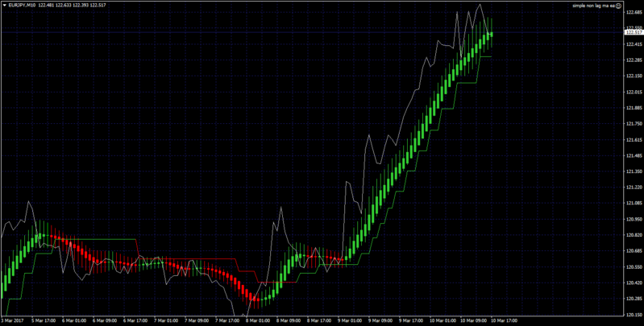Click the '6 Mar 01:00' time label
Viewport: 644px width, 326px height.
[74, 320]
